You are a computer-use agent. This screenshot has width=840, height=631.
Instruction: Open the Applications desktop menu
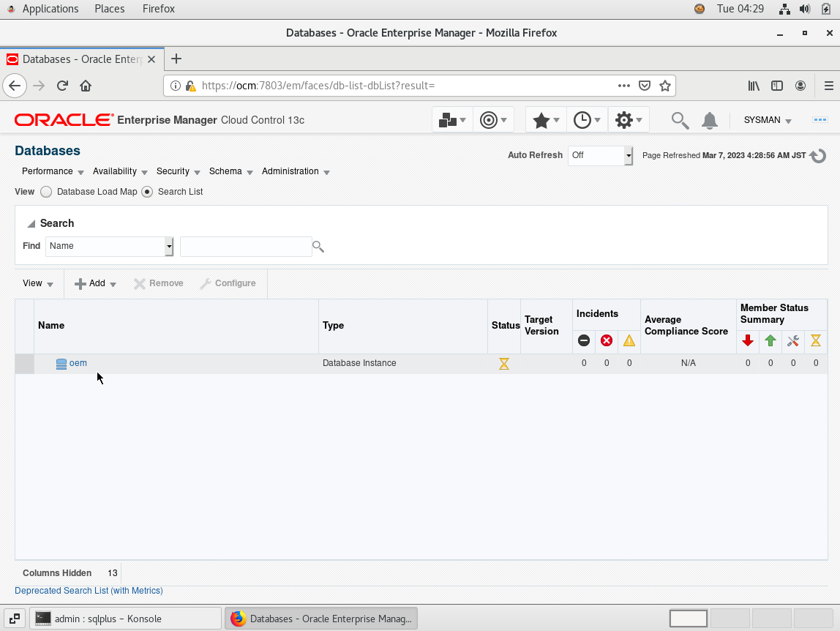tap(50, 9)
